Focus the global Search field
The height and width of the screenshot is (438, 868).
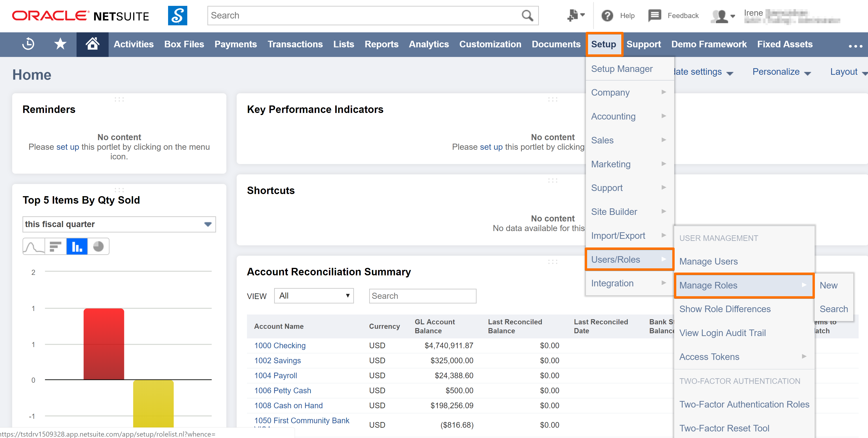(364, 15)
